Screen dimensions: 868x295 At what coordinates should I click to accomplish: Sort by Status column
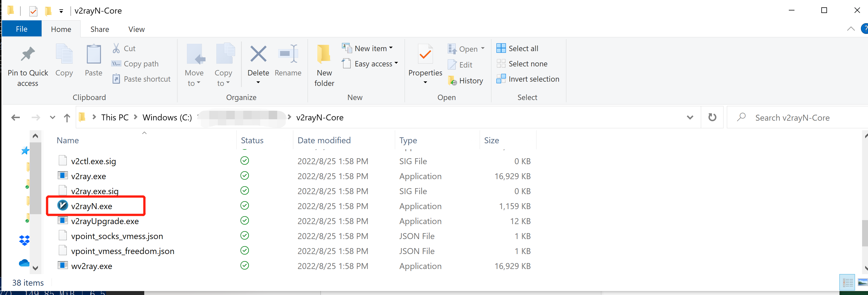(252, 140)
